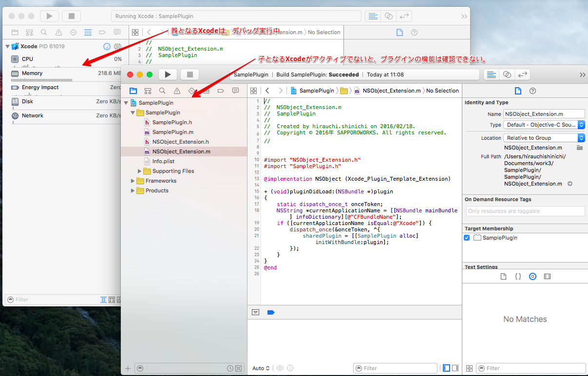Screen dimensions: 588x376
Task: Select Info.plist in navigator
Action: coord(163,161)
